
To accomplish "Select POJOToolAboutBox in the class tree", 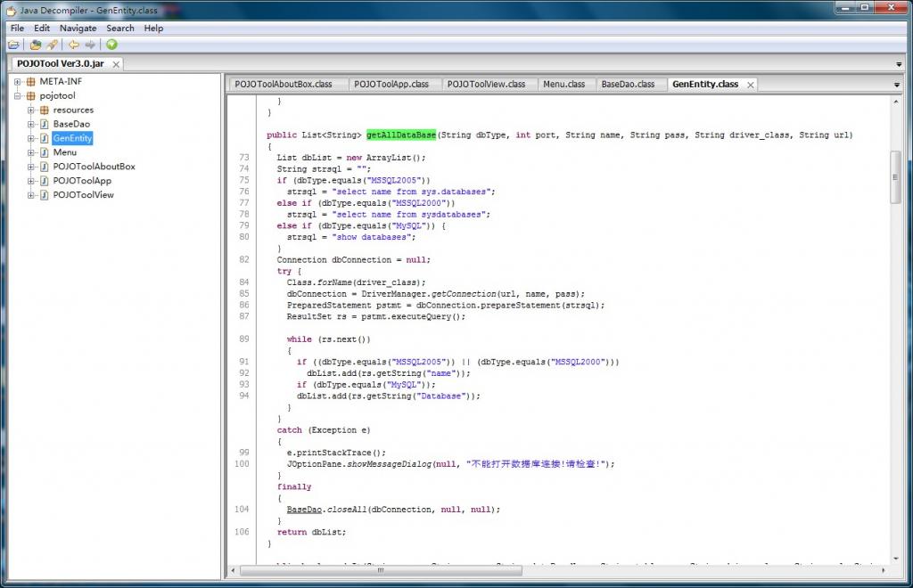I will (94, 167).
